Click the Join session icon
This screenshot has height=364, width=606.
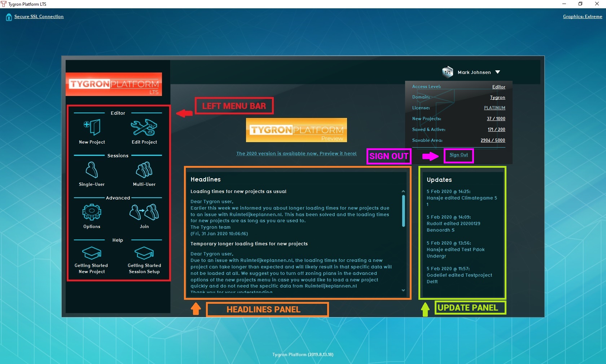click(144, 212)
